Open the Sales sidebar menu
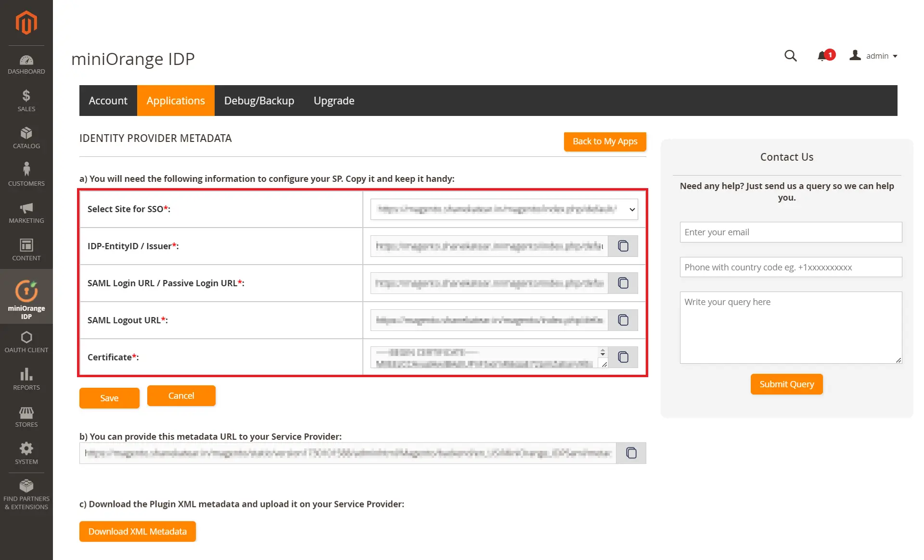 click(26, 101)
